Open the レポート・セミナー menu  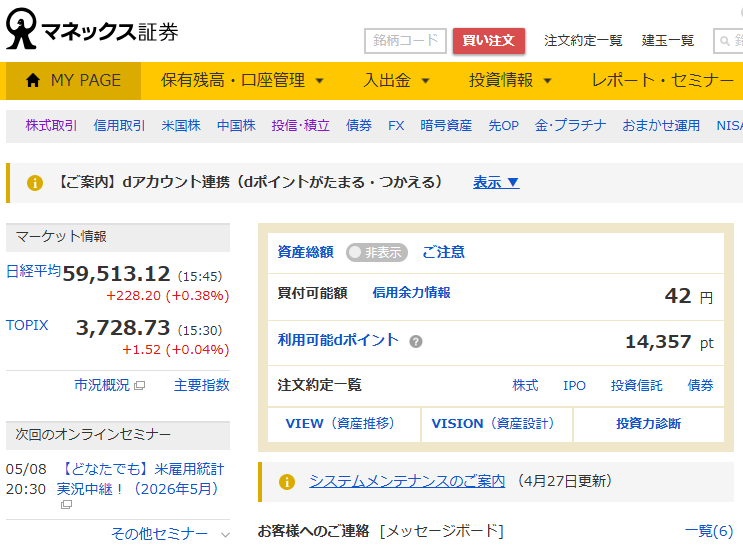(x=662, y=81)
